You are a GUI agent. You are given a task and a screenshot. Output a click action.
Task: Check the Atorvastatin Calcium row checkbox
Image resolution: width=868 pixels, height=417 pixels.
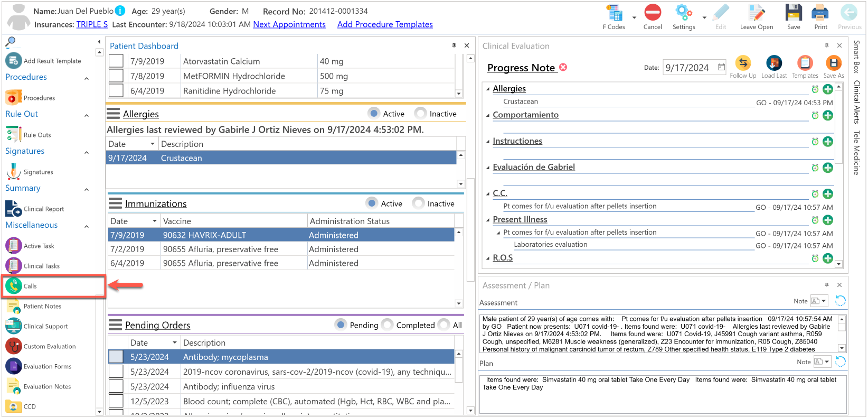116,61
